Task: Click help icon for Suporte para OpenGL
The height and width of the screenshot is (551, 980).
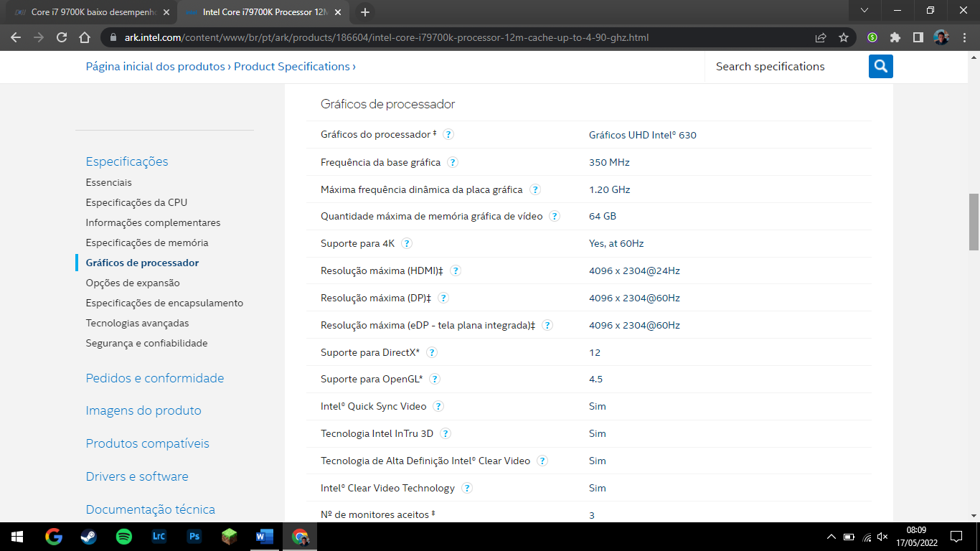Action: pos(435,379)
